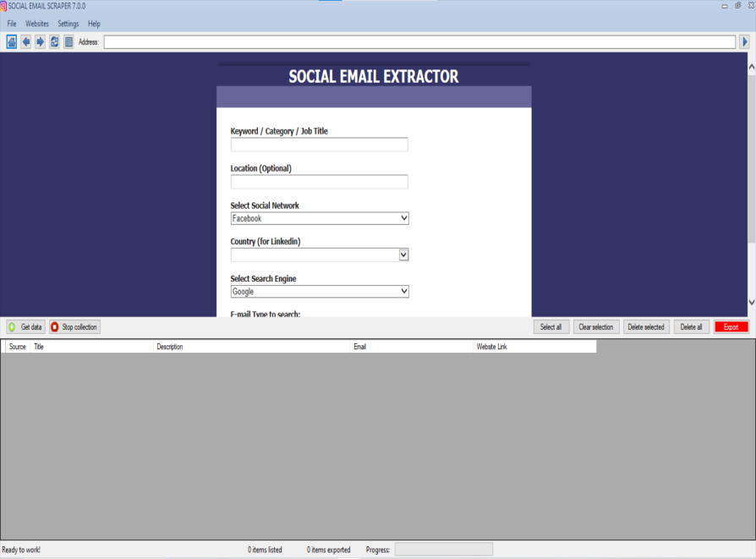Click the Delete all button

pyautogui.click(x=692, y=327)
